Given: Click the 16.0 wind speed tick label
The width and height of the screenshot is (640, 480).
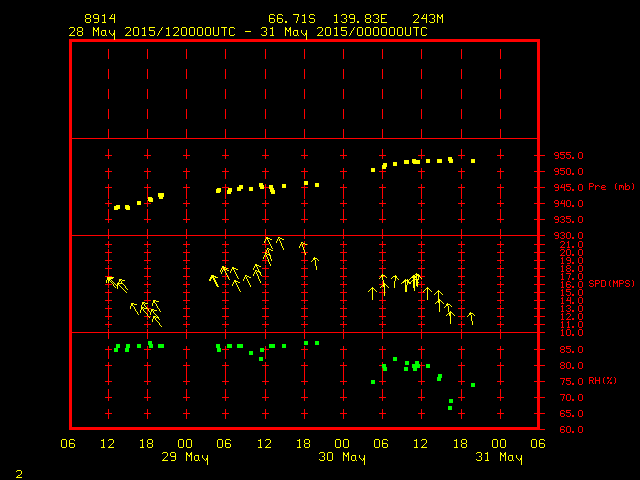Looking at the screenshot, I should coord(571,284).
